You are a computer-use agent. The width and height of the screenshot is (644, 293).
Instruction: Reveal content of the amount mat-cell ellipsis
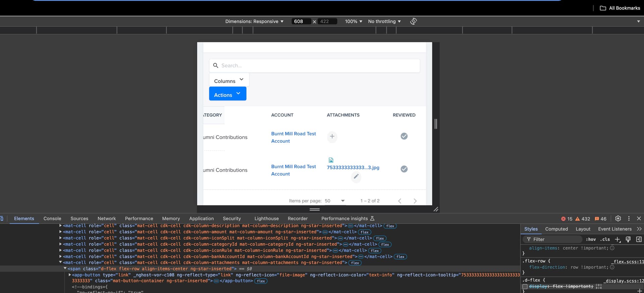coord(325,232)
